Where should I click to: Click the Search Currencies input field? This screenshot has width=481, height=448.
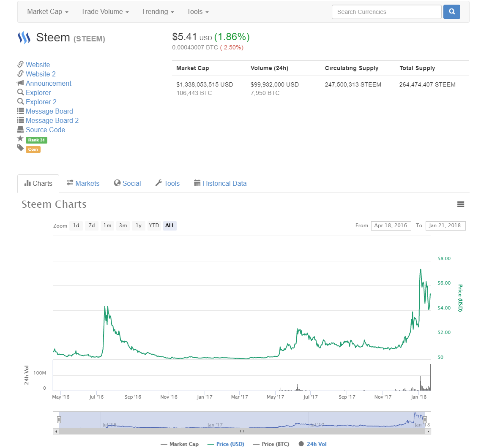click(386, 12)
